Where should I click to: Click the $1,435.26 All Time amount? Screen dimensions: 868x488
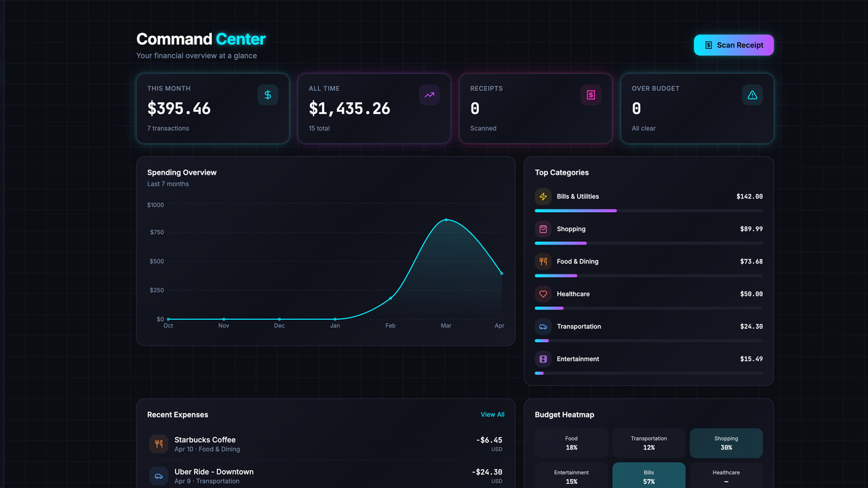click(x=349, y=108)
